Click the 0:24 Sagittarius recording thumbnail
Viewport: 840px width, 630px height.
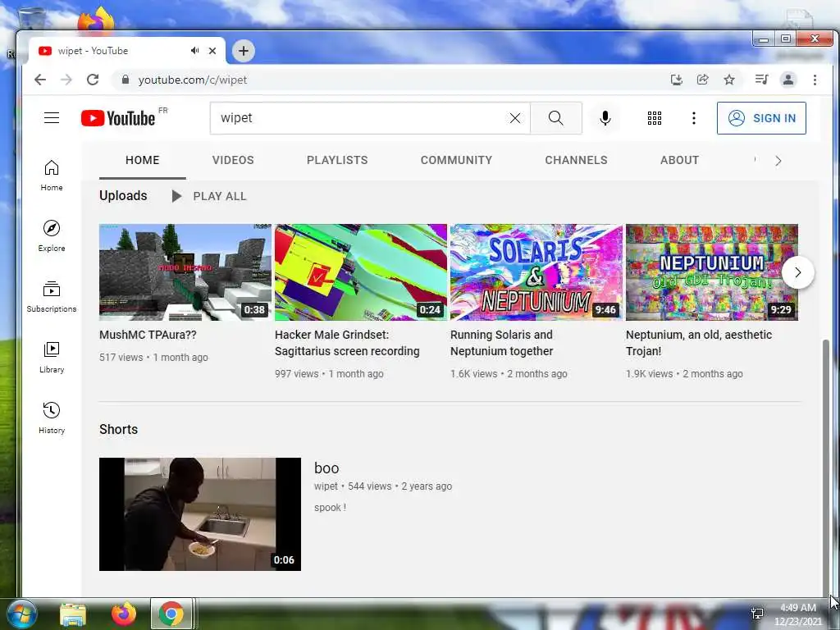(361, 272)
